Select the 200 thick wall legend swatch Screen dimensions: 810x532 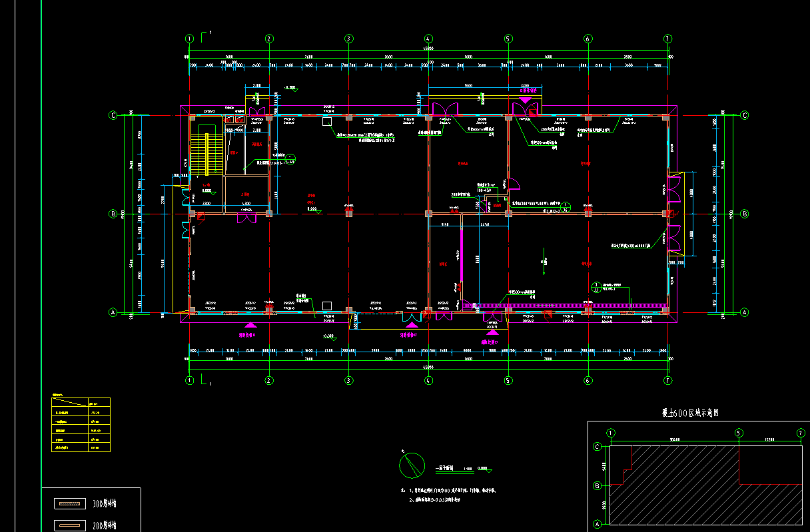click(x=70, y=525)
